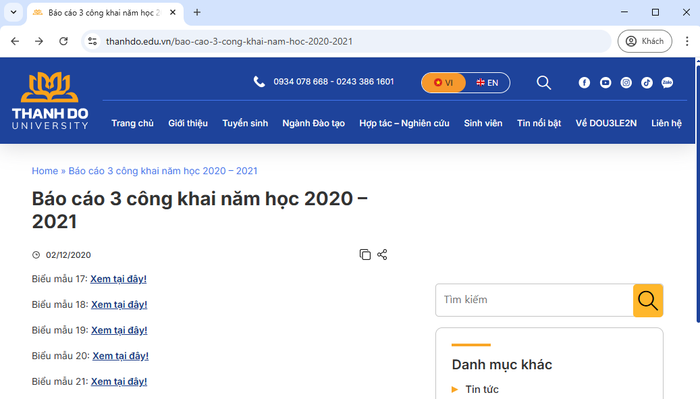Click the Báo cáo 3 công khai breadcrumb
700x399 pixels.
click(163, 171)
